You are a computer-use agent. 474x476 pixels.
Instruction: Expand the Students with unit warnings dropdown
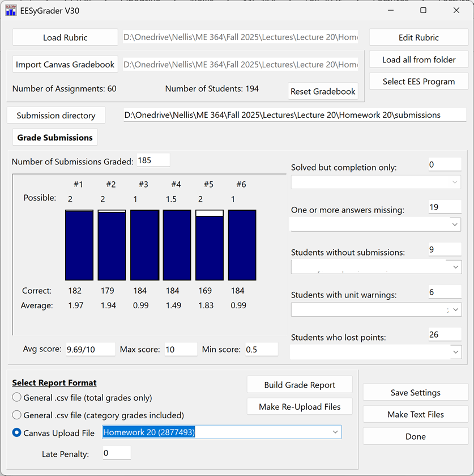tap(455, 310)
